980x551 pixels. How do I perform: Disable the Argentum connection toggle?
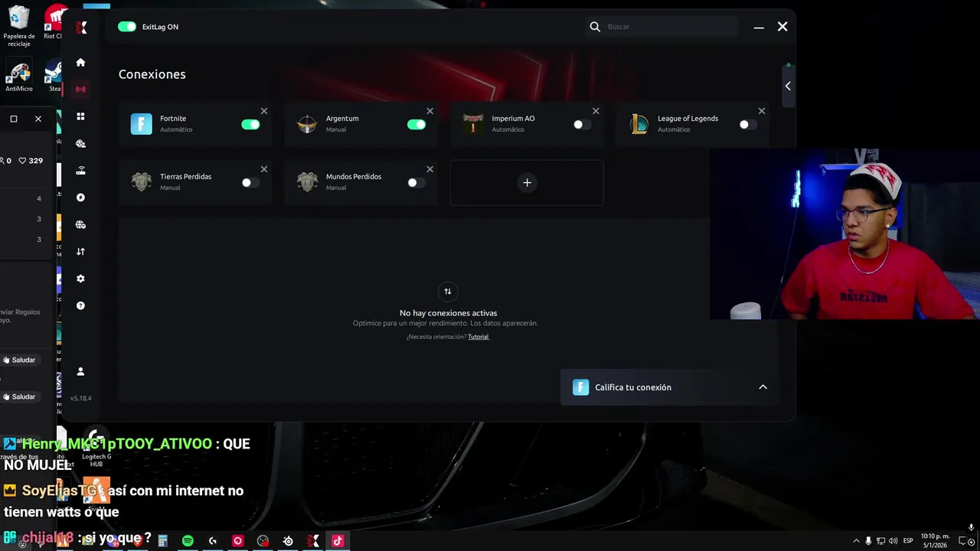pyautogui.click(x=416, y=125)
